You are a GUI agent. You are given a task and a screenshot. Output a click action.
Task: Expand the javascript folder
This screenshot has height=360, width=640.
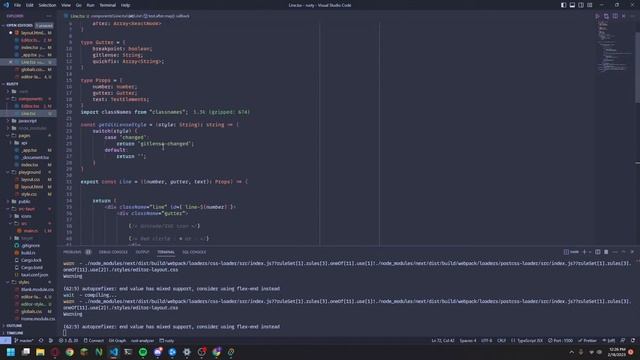(x=27, y=121)
